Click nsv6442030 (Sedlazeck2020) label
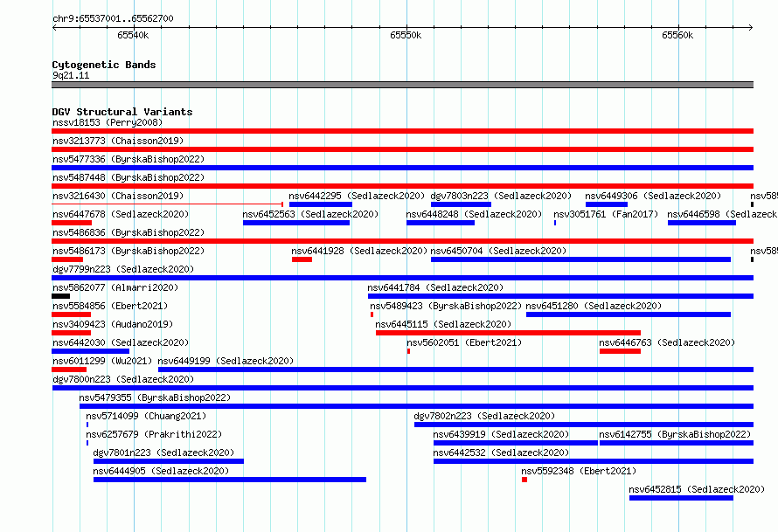778x532 pixels. click(x=121, y=342)
